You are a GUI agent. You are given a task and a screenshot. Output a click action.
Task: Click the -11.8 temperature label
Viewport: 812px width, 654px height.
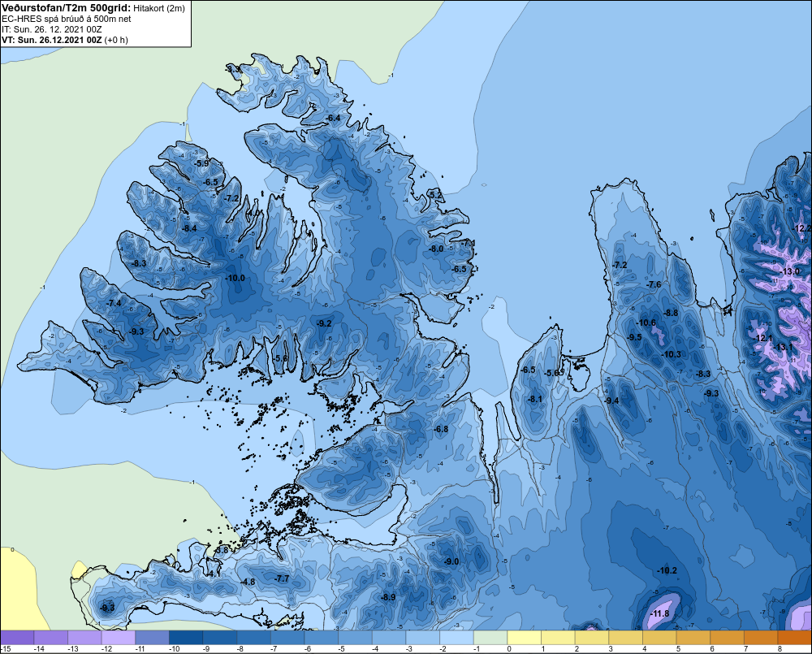(x=659, y=614)
